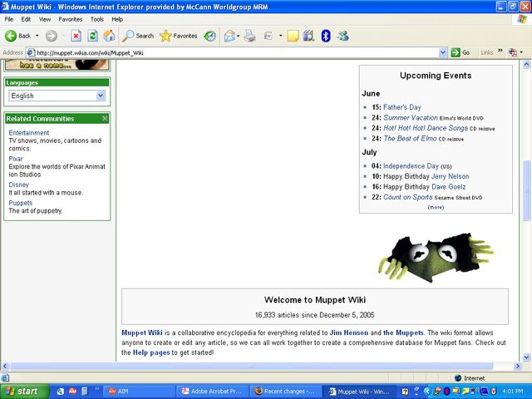The image size is (532, 399).
Task: Open the Jerry Nelson link
Action: pos(451,176)
